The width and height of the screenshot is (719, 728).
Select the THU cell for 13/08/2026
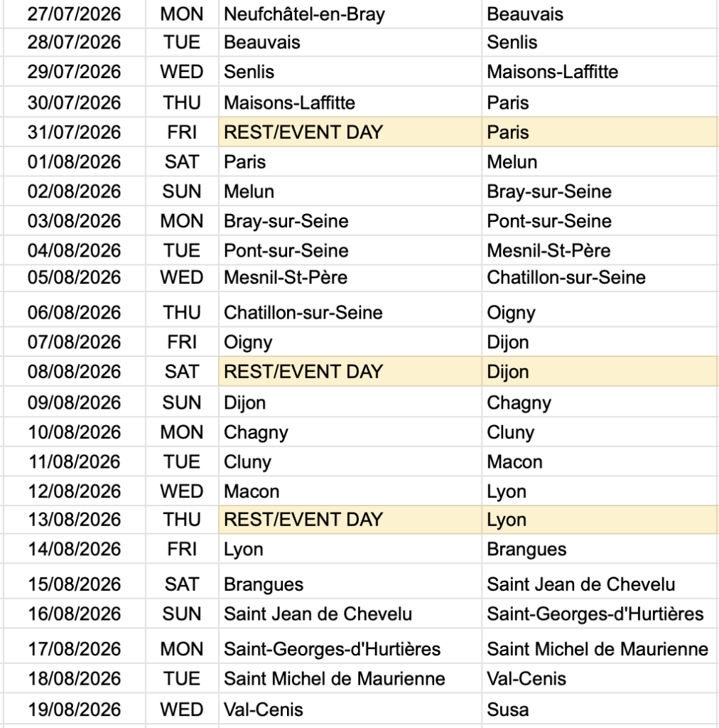coord(182,520)
